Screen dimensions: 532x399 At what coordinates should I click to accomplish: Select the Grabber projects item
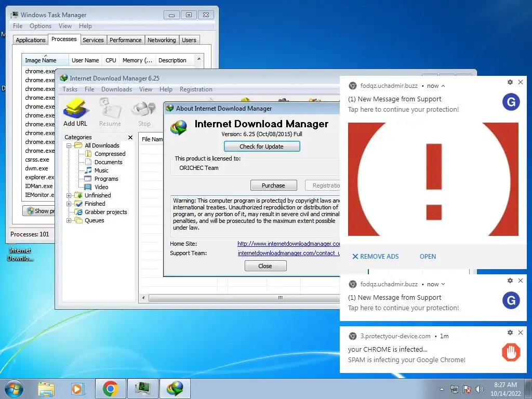coord(105,212)
